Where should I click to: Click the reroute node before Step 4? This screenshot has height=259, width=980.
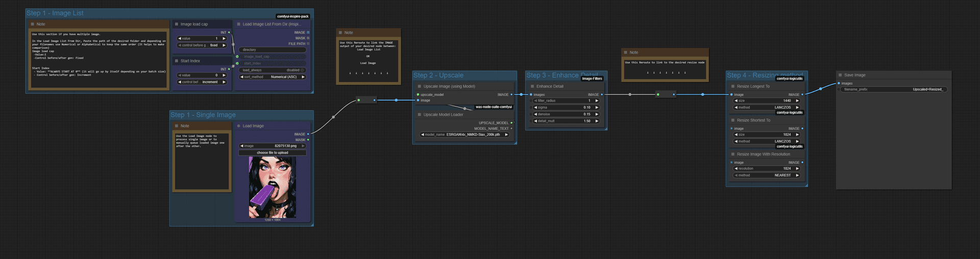tap(666, 95)
